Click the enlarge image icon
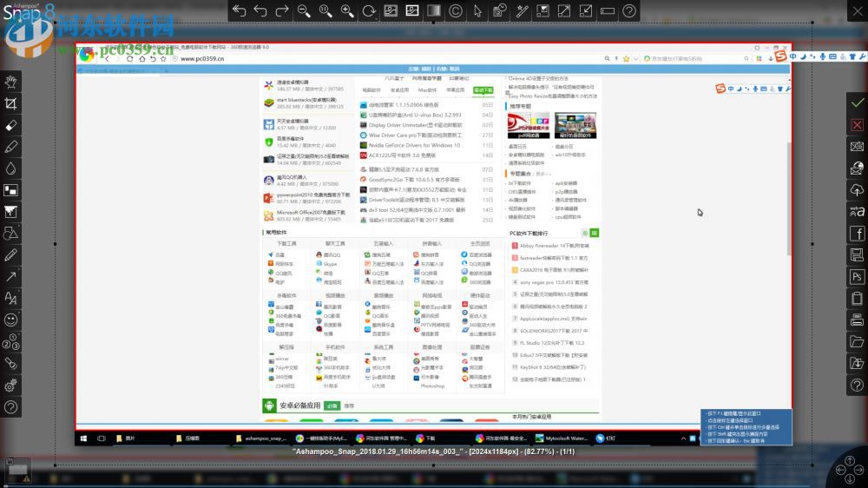This screenshot has width=868, height=488. click(564, 10)
